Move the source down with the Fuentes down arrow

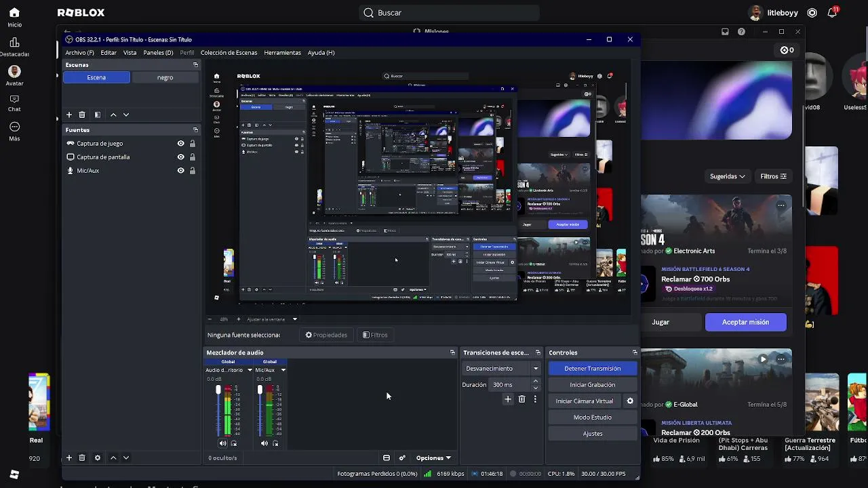[126, 458]
